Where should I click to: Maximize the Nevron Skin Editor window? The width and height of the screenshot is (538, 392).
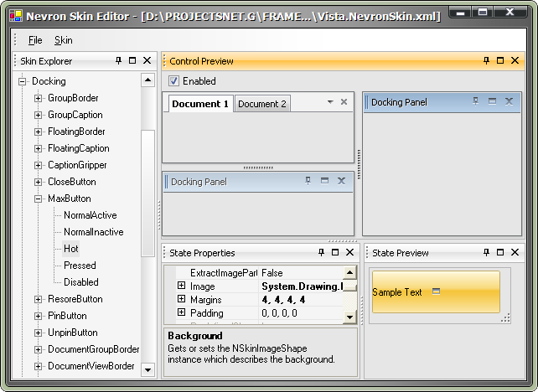[x=483, y=13]
